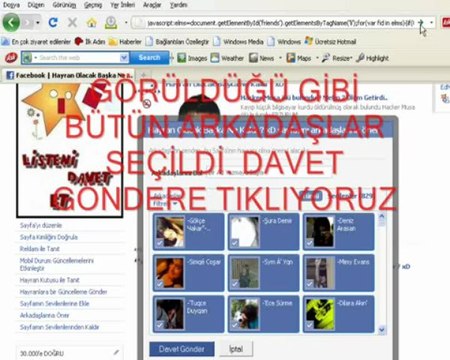Open the Görünüm menu
Image resolution: width=450 pixels, height=360 pixels.
tap(64, 5)
